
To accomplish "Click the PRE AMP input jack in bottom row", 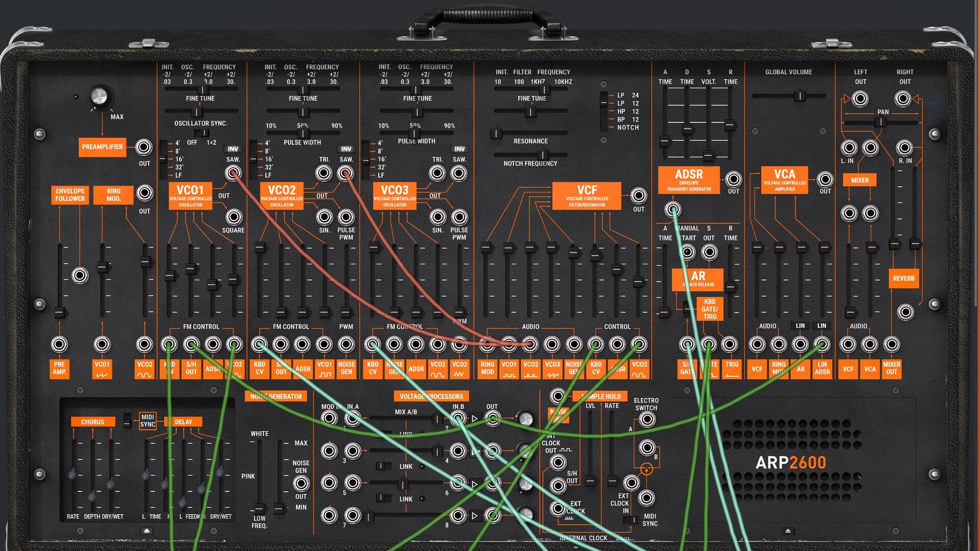I will click(x=59, y=344).
